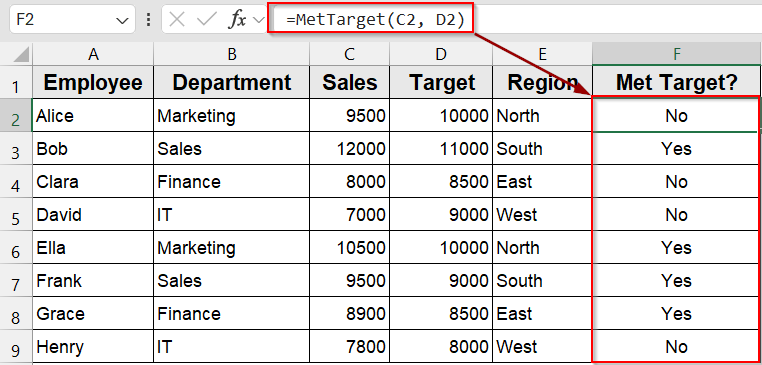The image size is (762, 365).
Task: Click Bob's sales value 12000
Action: (349, 149)
